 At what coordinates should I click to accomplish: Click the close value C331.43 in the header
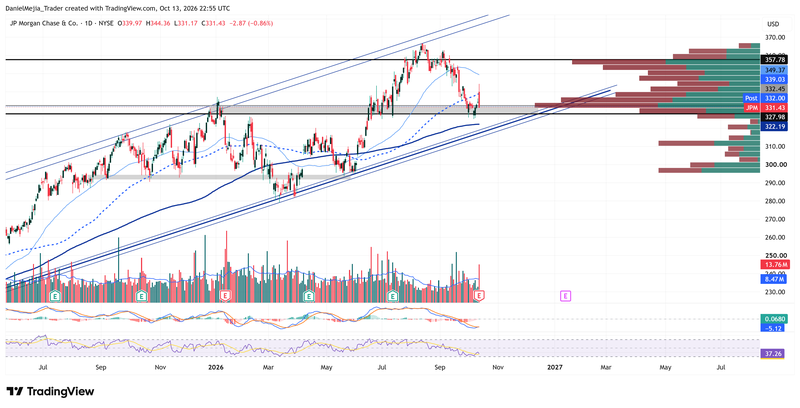213,23
